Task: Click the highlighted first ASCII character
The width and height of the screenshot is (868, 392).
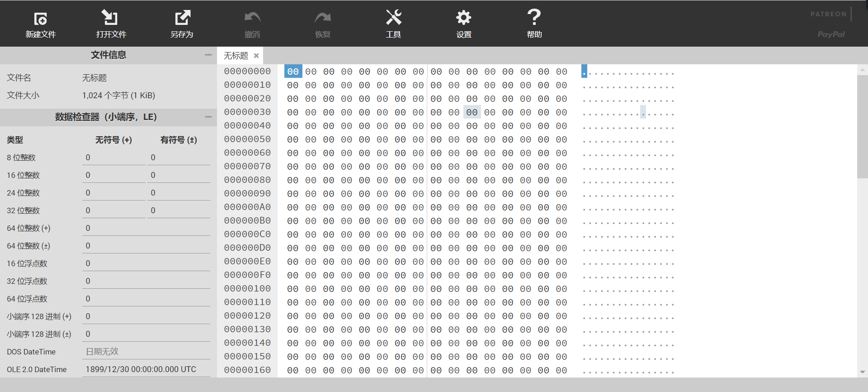Action: click(x=584, y=72)
